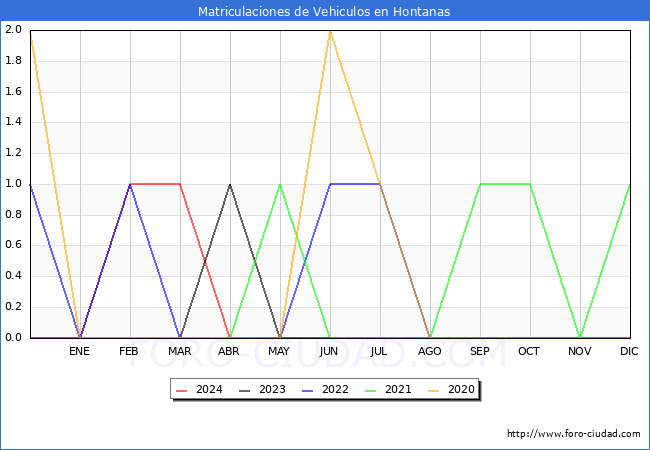Image resolution: width=650 pixels, height=450 pixels.
Task: Click the ABR month axis label
Action: pyautogui.click(x=229, y=351)
